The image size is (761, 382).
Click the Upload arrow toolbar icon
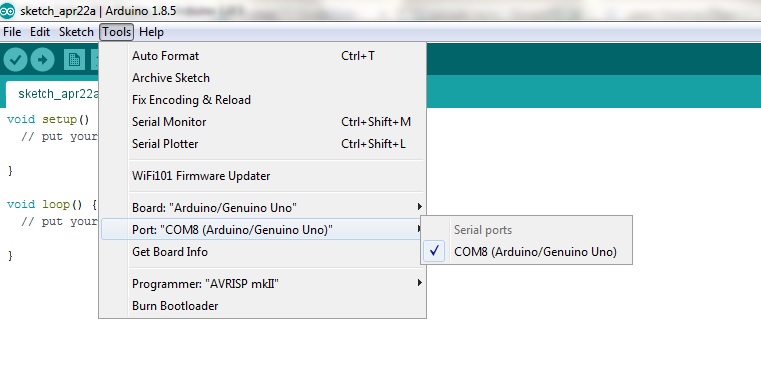click(x=43, y=60)
